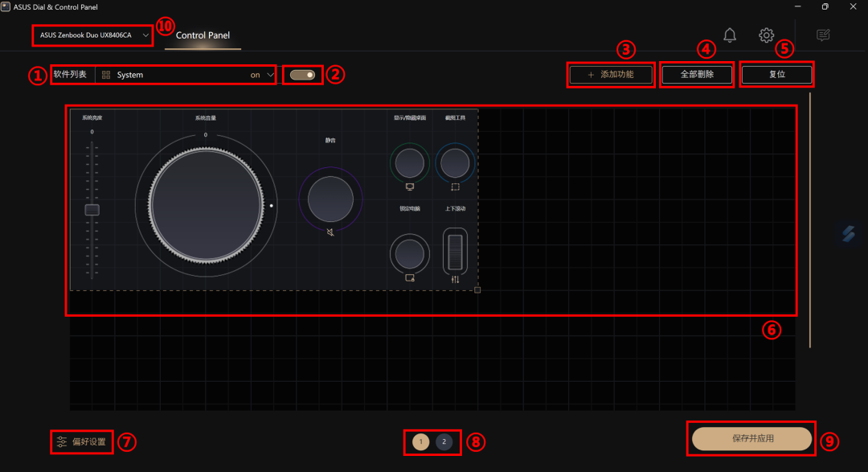Click the feedback note icon

pyautogui.click(x=823, y=35)
